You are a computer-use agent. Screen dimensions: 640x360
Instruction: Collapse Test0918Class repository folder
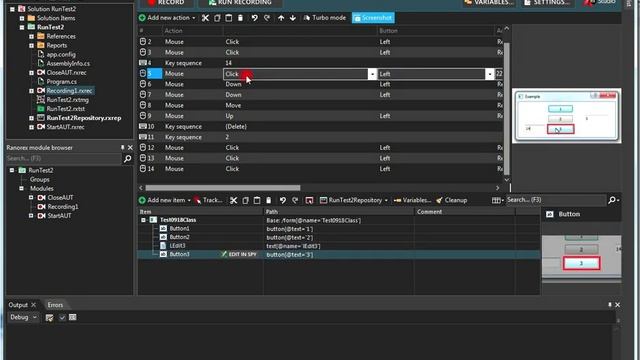tap(143, 220)
